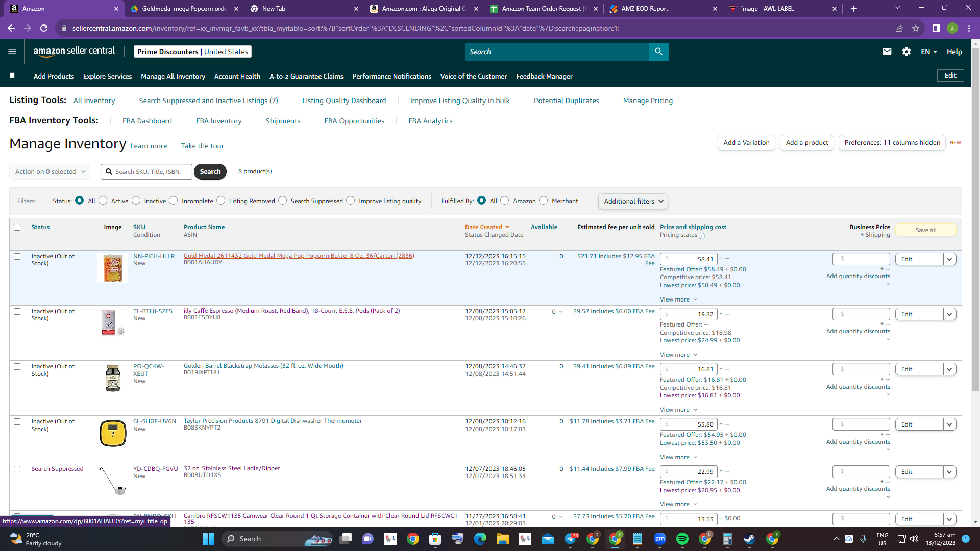Select checkbox for Golden Barrel Molasses row
The width and height of the screenshot is (980, 551).
click(17, 367)
